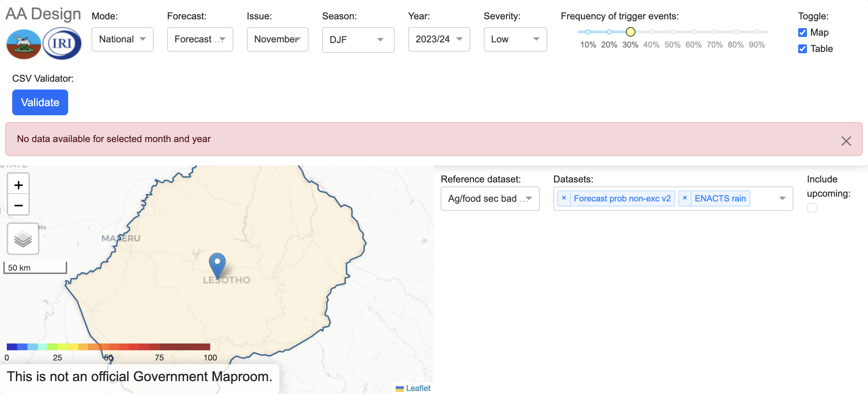The width and height of the screenshot is (868, 394).
Task: Uncheck the Table toggle
Action: [x=802, y=49]
